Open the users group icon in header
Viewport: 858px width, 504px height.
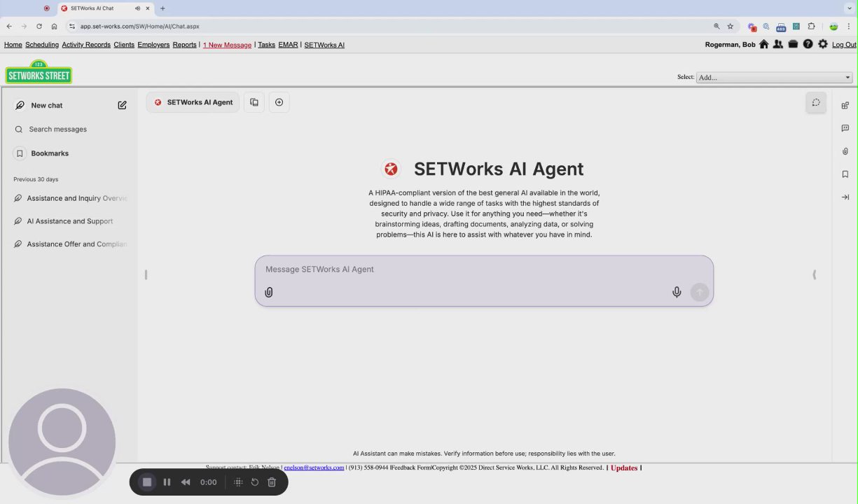pos(778,44)
